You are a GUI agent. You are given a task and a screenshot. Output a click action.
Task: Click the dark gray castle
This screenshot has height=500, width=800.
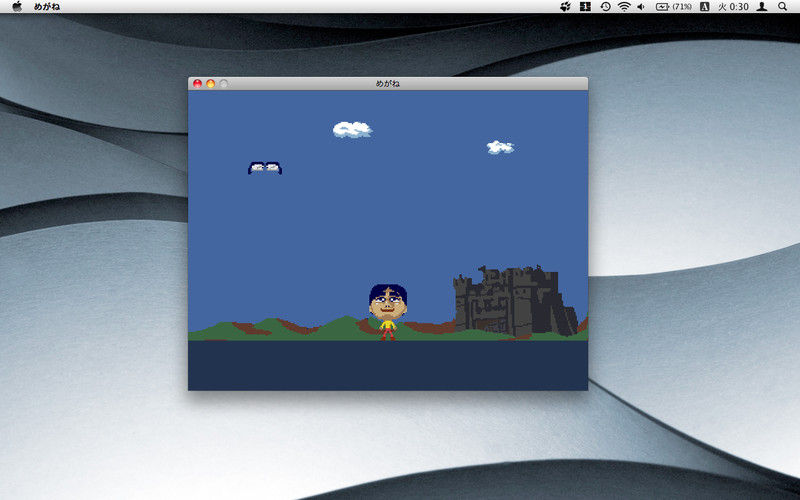point(515,301)
